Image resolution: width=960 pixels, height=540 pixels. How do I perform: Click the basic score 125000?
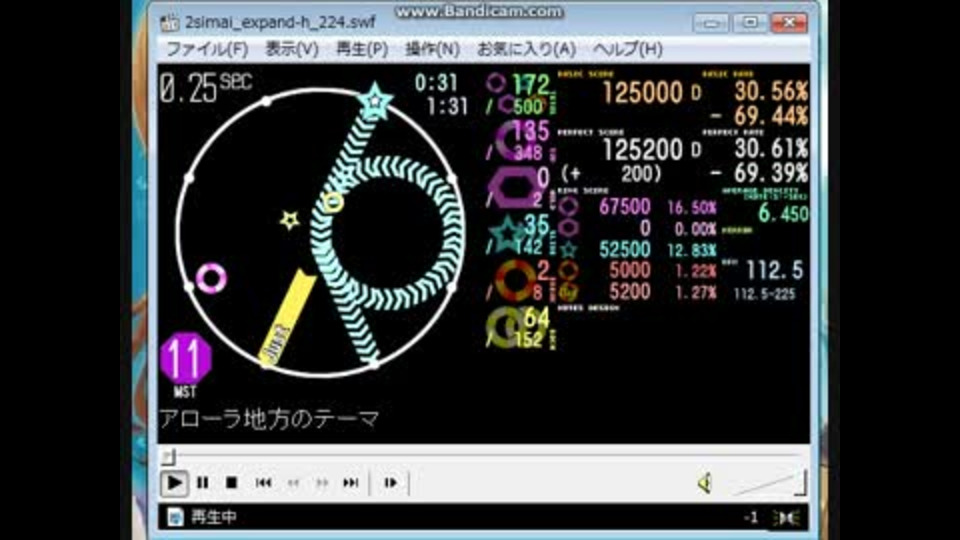642,93
